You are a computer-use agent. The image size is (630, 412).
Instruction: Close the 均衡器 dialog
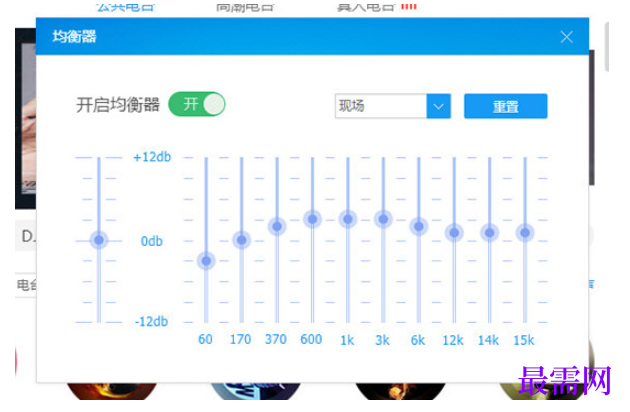567,37
